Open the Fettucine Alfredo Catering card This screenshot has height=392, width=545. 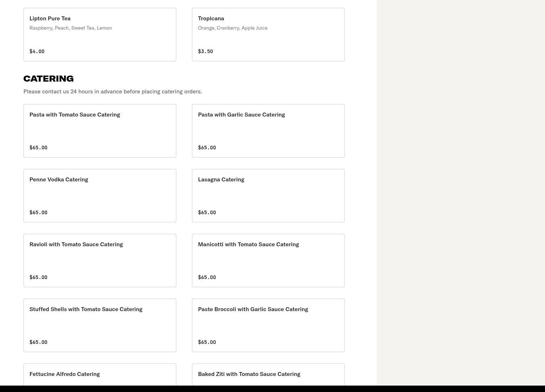pos(100,375)
